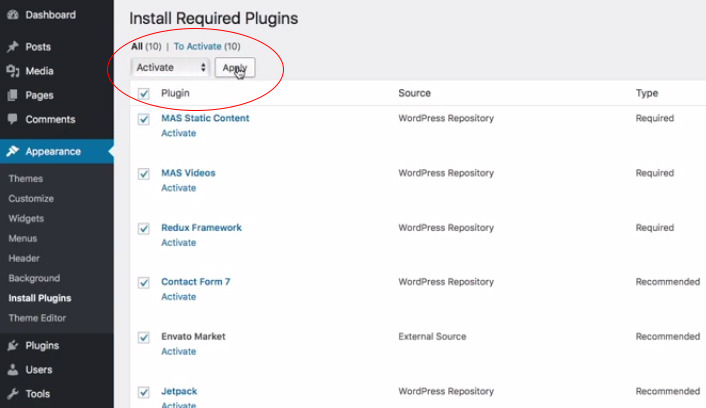Click the Apply button
The width and height of the screenshot is (706, 408).
point(235,68)
